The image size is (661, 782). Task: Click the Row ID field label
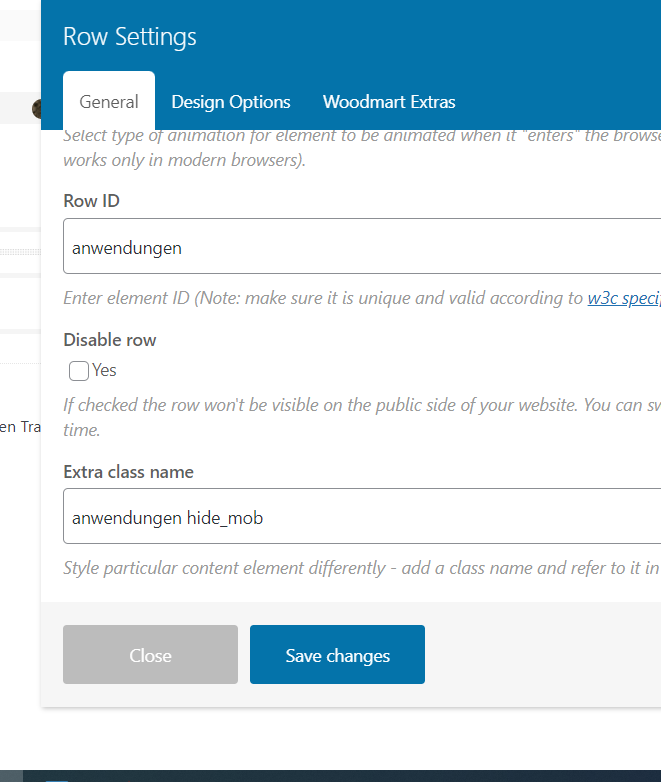pyautogui.click(x=91, y=201)
